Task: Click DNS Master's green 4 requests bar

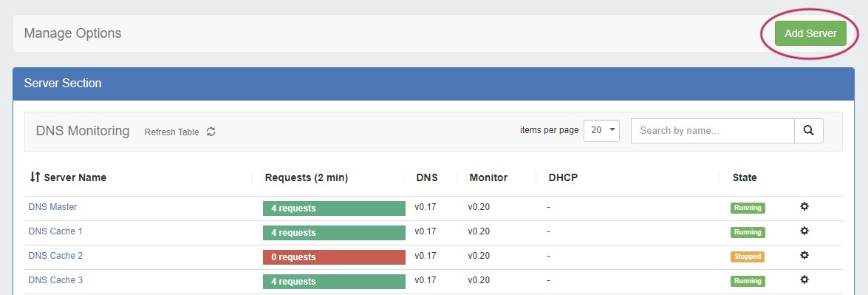Action: pos(335,208)
